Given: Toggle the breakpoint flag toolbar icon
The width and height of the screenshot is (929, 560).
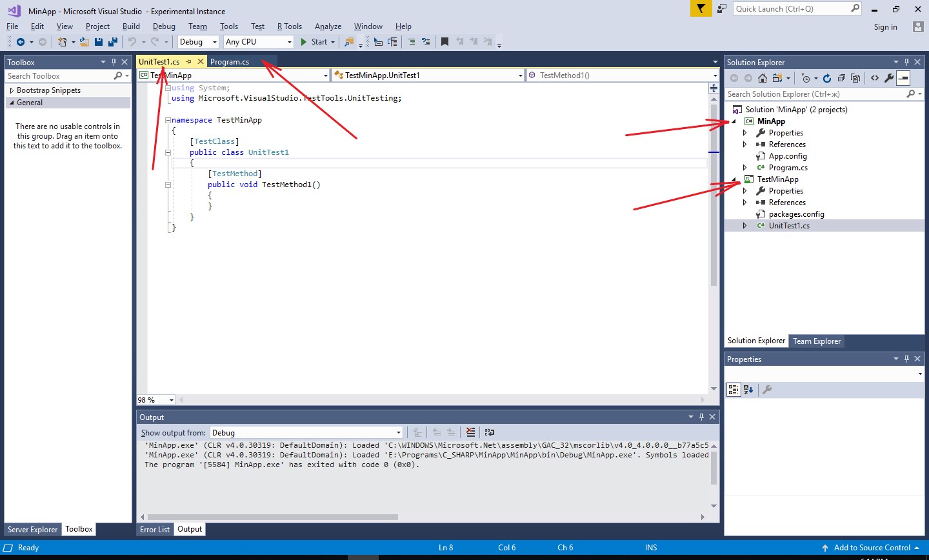Looking at the screenshot, I should [445, 42].
